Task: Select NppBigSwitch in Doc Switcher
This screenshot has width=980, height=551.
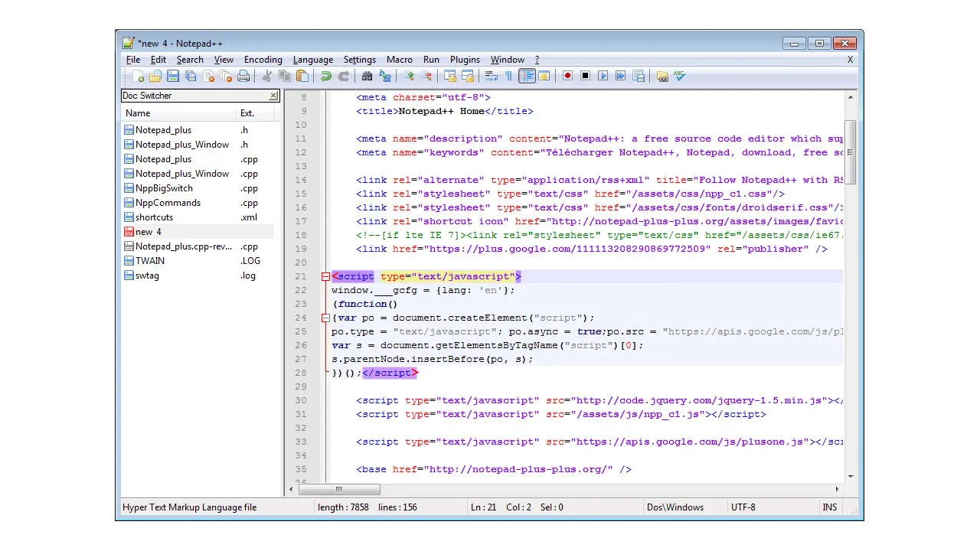Action: point(198,188)
